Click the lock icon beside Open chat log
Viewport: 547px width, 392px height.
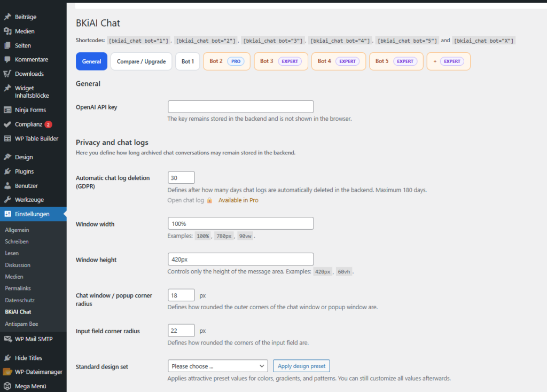click(x=209, y=200)
